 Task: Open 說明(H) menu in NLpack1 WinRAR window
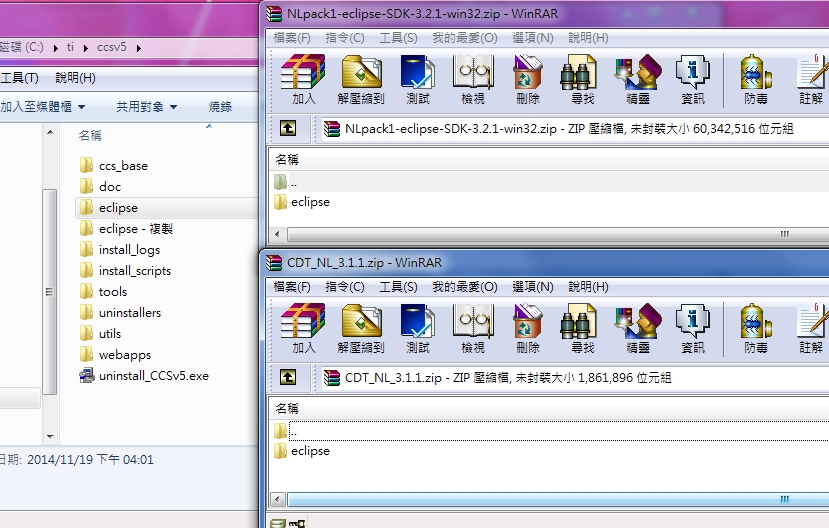(588, 38)
